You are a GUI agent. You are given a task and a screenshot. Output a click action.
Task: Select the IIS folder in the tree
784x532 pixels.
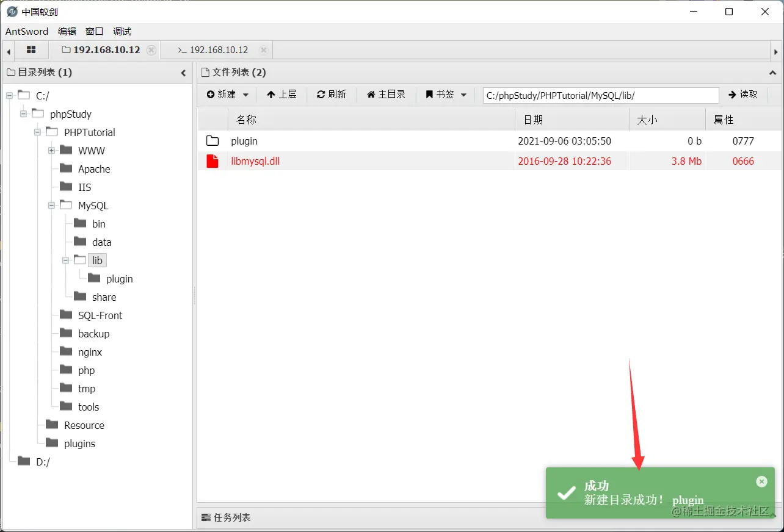(x=84, y=187)
